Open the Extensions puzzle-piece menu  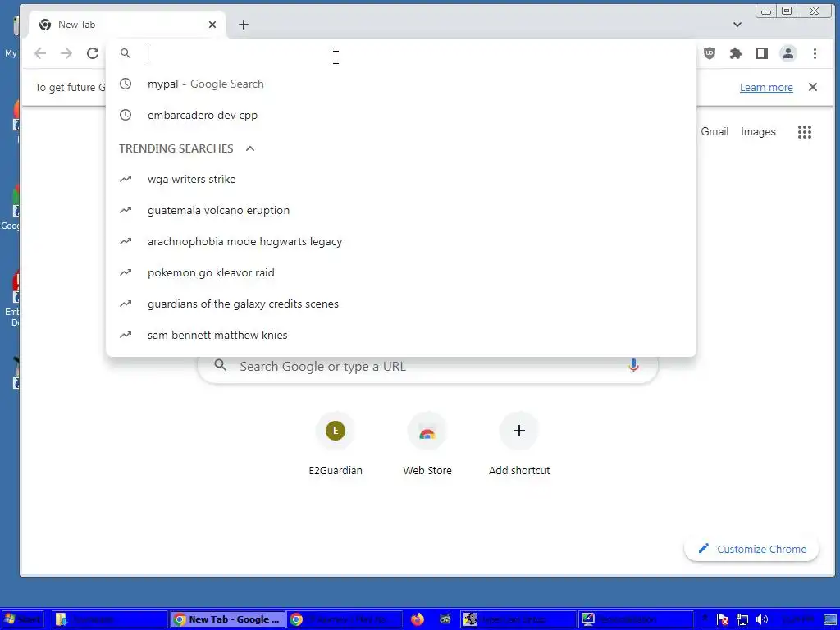tap(736, 53)
